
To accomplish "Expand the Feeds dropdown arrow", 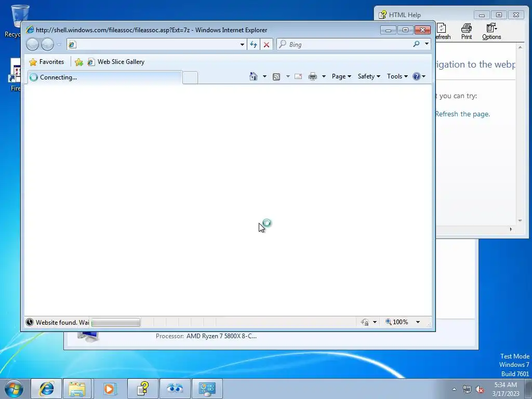I will point(288,76).
